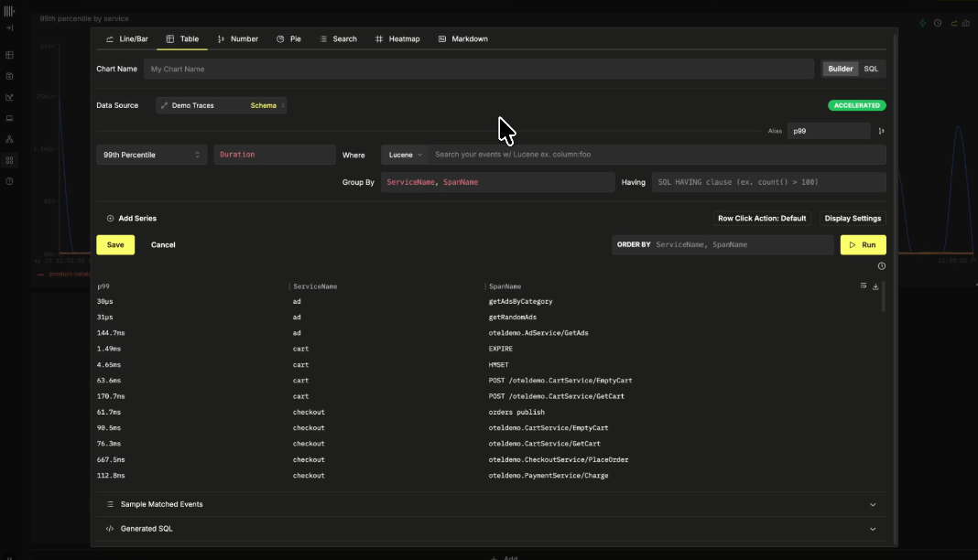Expand the sidebar with the arrow icon
The image size is (978, 560).
point(9,28)
